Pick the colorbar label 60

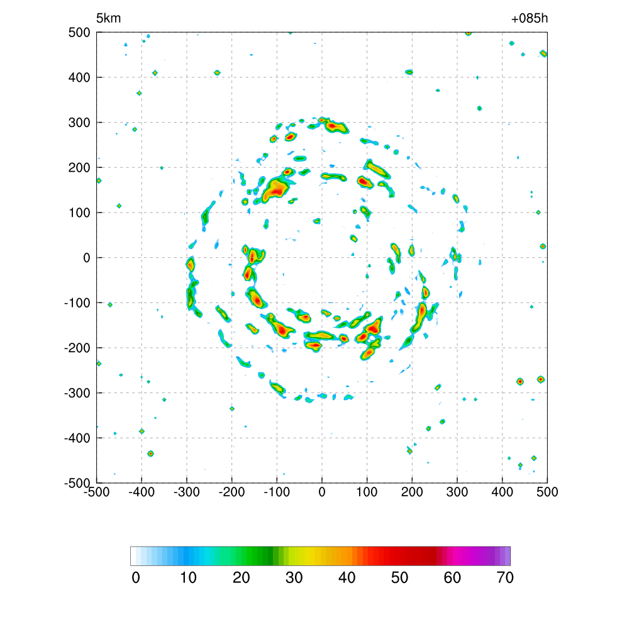click(x=452, y=578)
